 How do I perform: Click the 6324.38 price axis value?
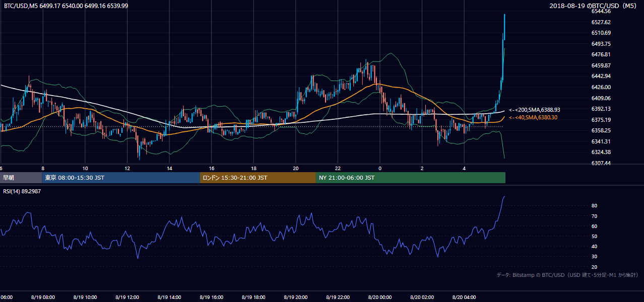coord(601,152)
